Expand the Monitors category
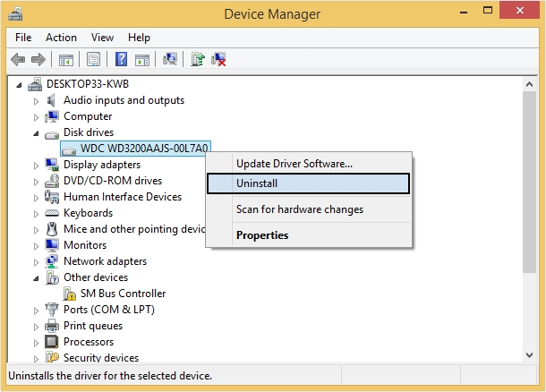 point(36,246)
